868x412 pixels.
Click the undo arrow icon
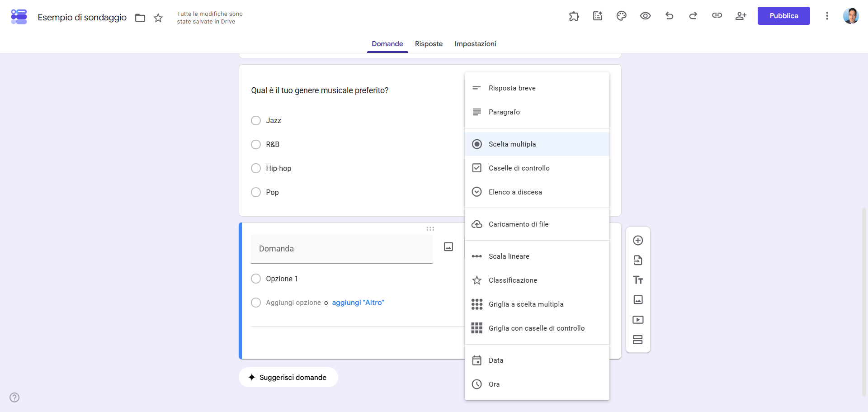tap(669, 16)
